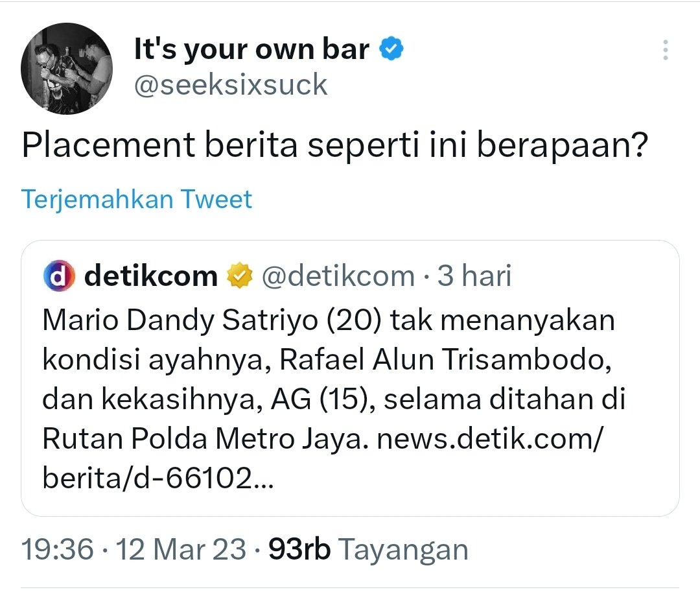Click the truncated berita/d-66102 URL text
This screenshot has width=700, height=592.
[157, 478]
